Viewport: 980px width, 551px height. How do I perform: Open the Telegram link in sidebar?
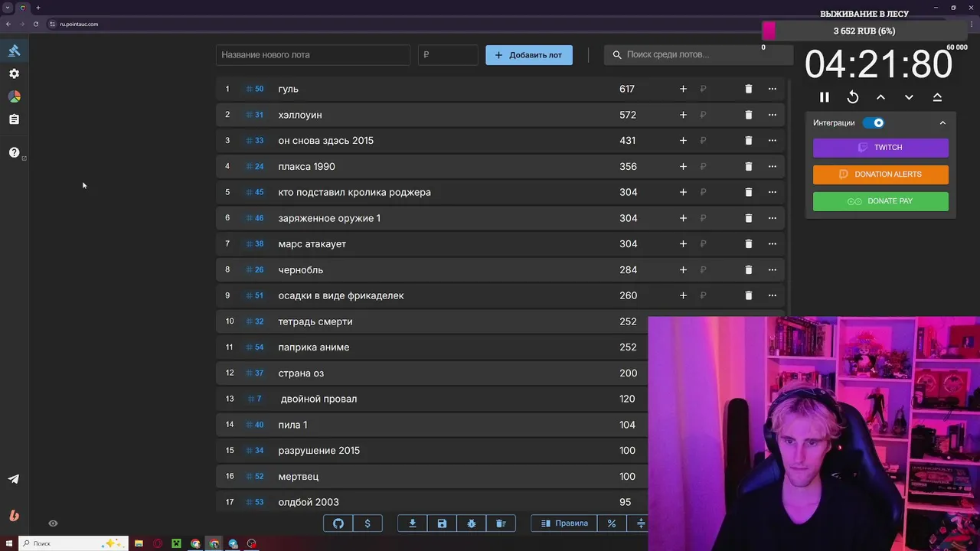click(x=14, y=479)
